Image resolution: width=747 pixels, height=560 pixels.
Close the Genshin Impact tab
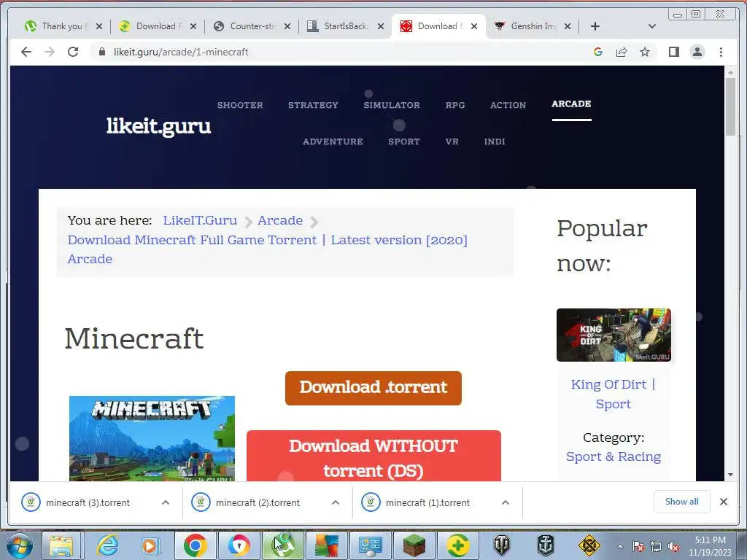point(568,26)
